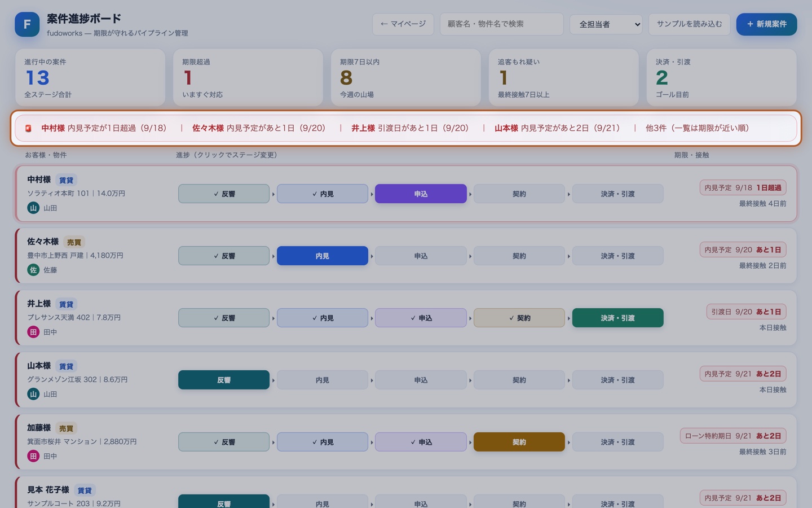
Task: Click 山本様 deadline badge 内見予定 9/21
Action: tap(743, 374)
